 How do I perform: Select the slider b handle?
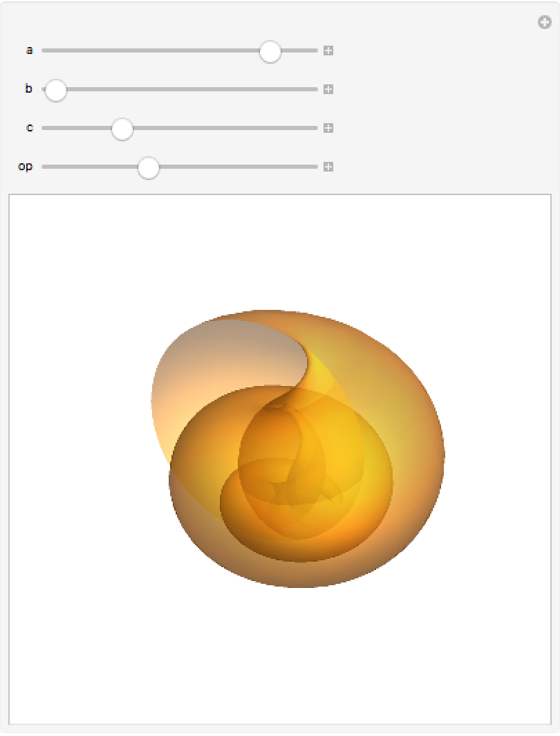pos(56,90)
